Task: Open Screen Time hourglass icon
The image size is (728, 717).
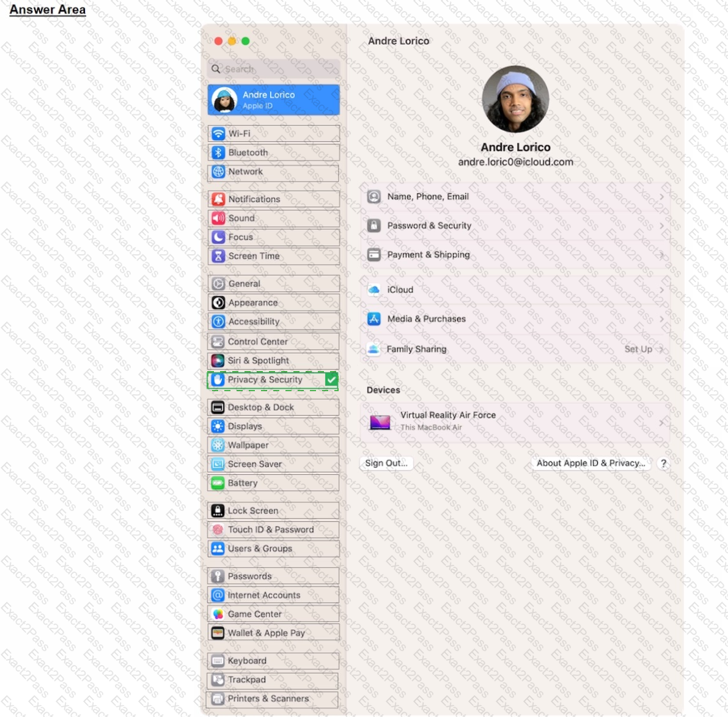Action: [218, 256]
